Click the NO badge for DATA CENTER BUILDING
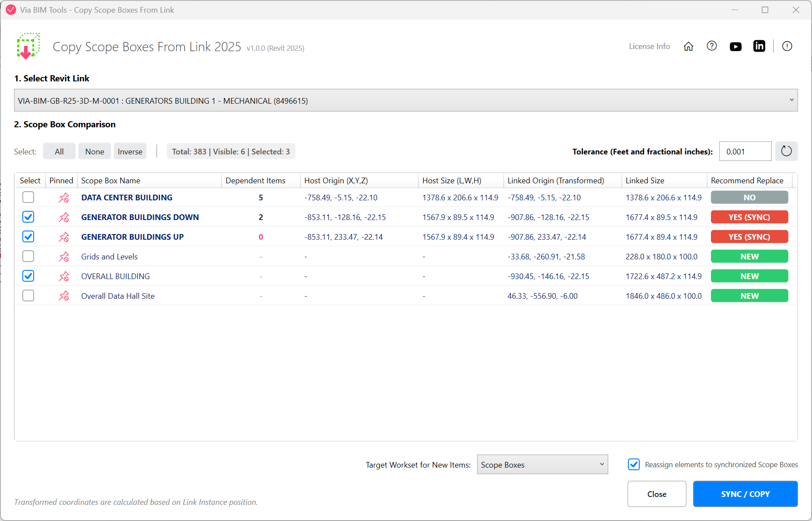Image resolution: width=812 pixels, height=521 pixels. [x=749, y=197]
